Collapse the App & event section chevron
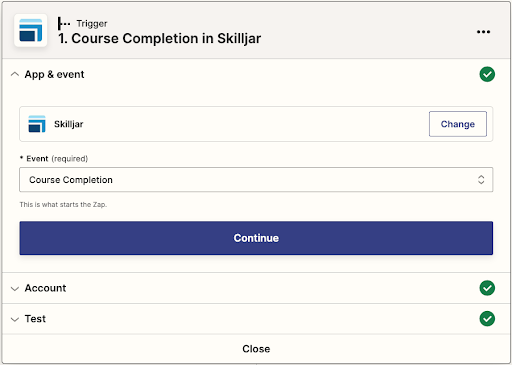The height and width of the screenshot is (365, 512). point(15,74)
